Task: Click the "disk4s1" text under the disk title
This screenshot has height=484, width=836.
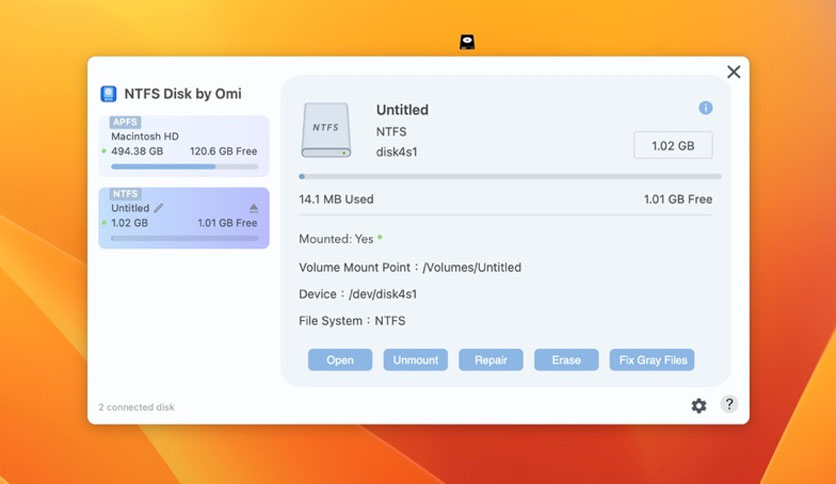Action: click(x=397, y=152)
